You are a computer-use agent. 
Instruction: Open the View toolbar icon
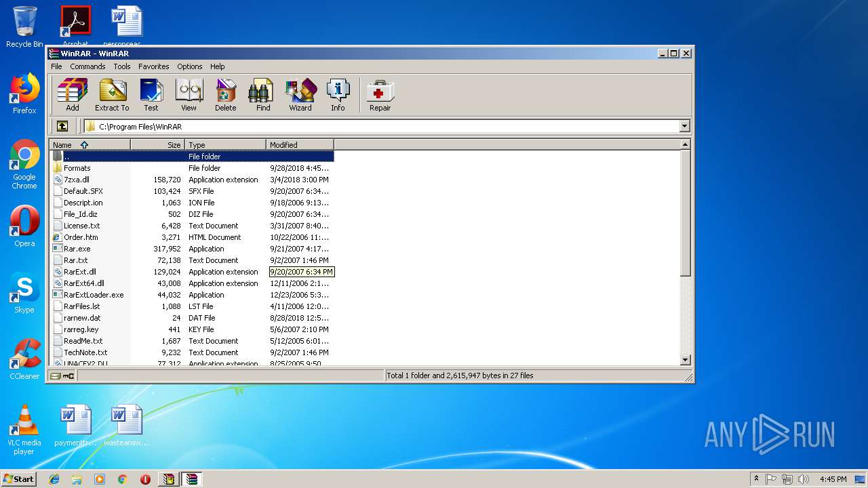click(x=189, y=95)
